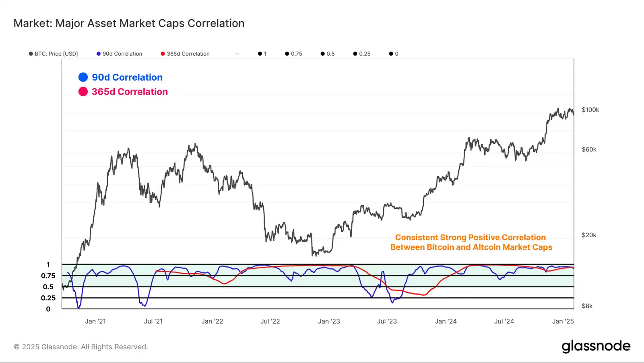Toggle the small 365d Correlation legend series
The width and height of the screenshot is (644, 363).
(x=185, y=54)
